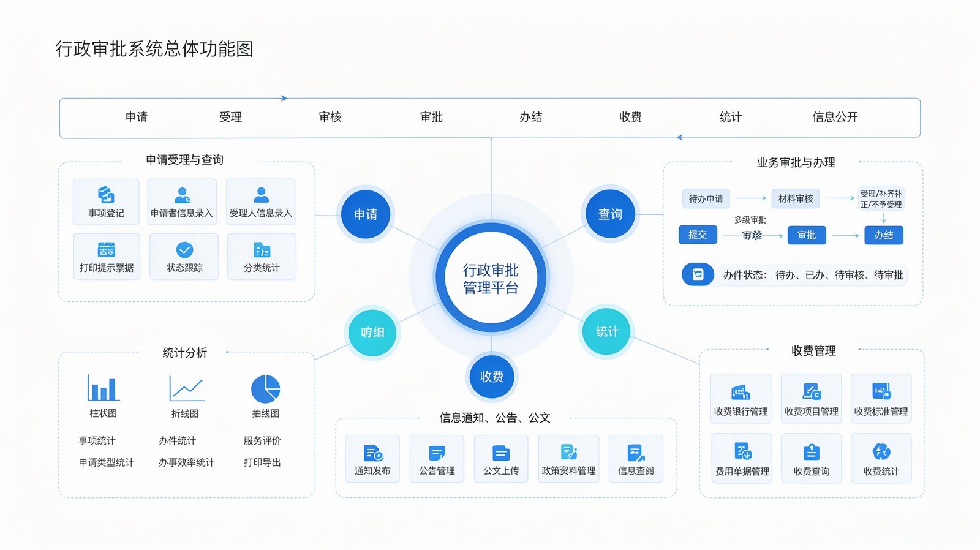
Task: Open the 分类统计 card icon
Action: tap(262, 250)
